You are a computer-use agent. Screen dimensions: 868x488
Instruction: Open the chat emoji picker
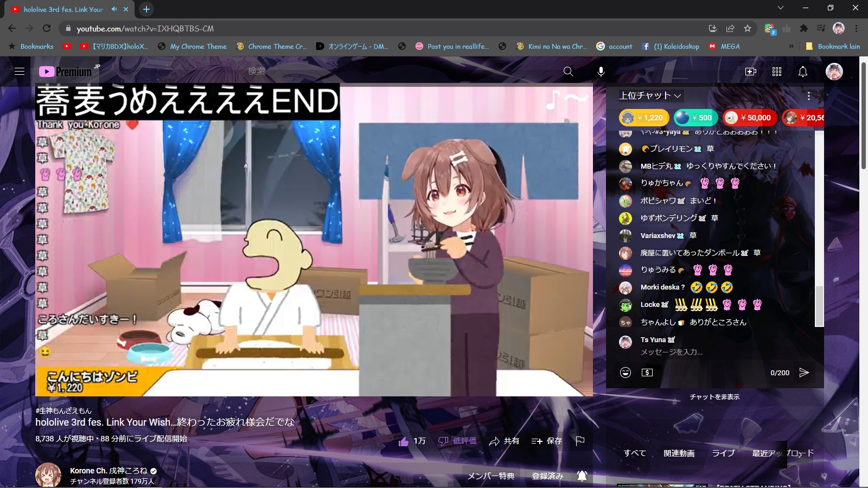[x=626, y=373]
